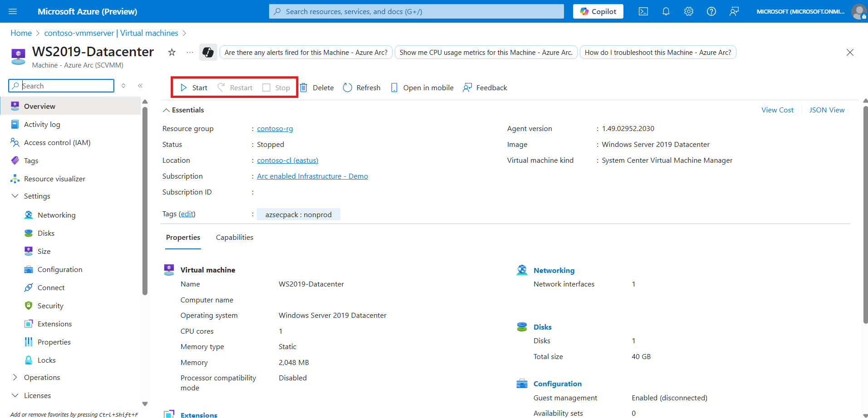Click the left menu scrollbar up arrow
Viewport: 868px width, 418px height.
point(145,102)
